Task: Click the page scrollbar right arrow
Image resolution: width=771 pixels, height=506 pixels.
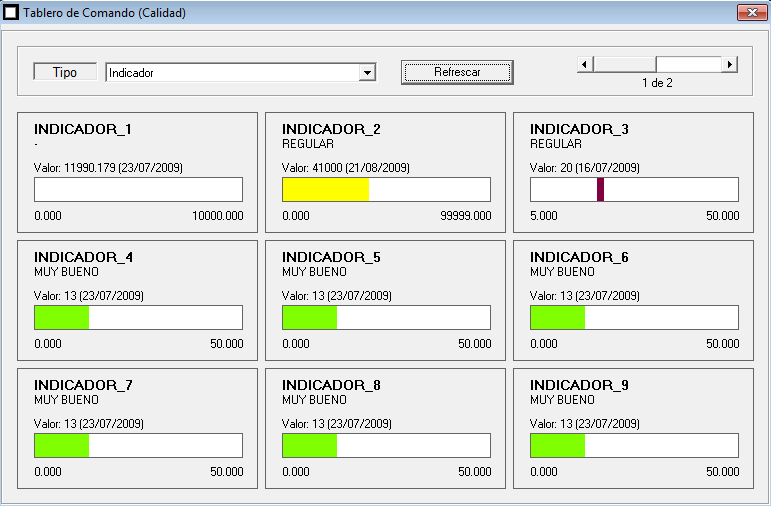Action: pyautogui.click(x=730, y=64)
